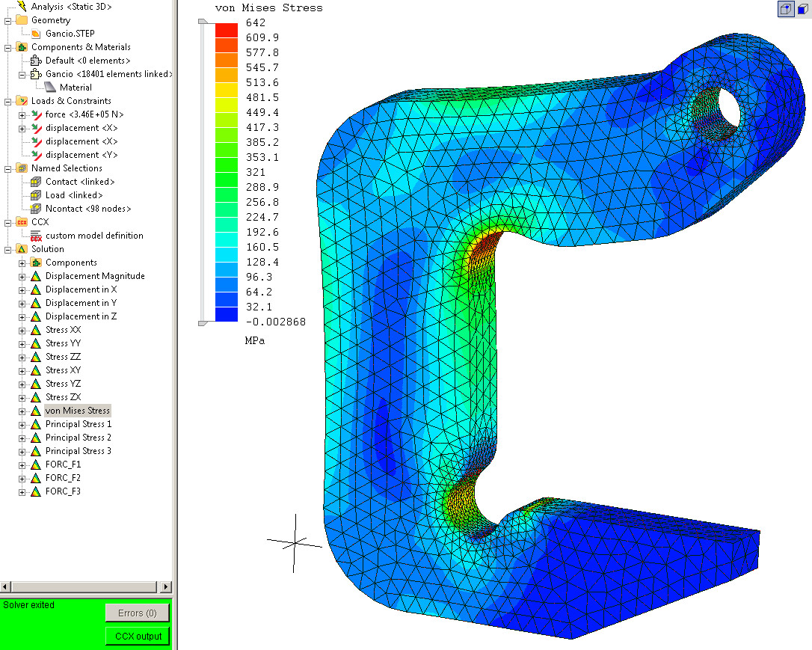Click the Principal Stress 1 result icon
The image size is (812, 650).
tap(36, 424)
